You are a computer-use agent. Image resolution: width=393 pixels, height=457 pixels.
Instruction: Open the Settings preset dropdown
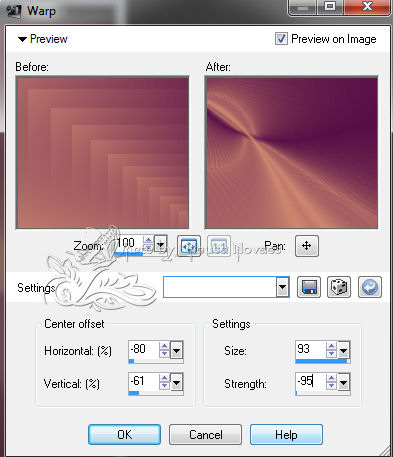point(282,287)
